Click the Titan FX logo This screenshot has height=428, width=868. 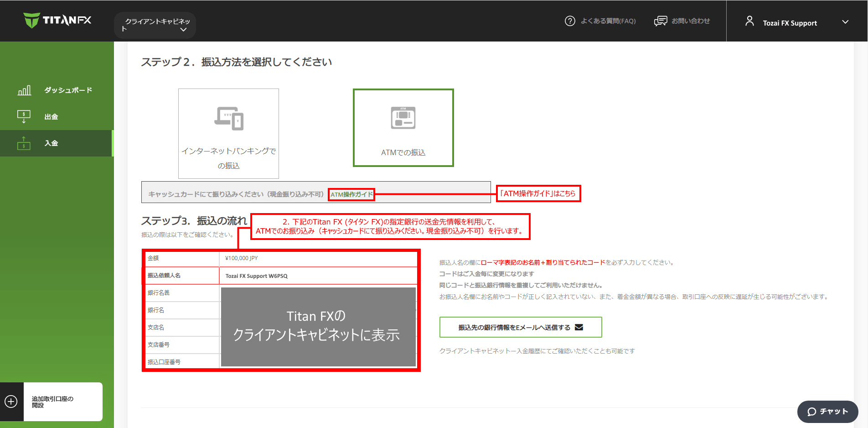(x=57, y=20)
